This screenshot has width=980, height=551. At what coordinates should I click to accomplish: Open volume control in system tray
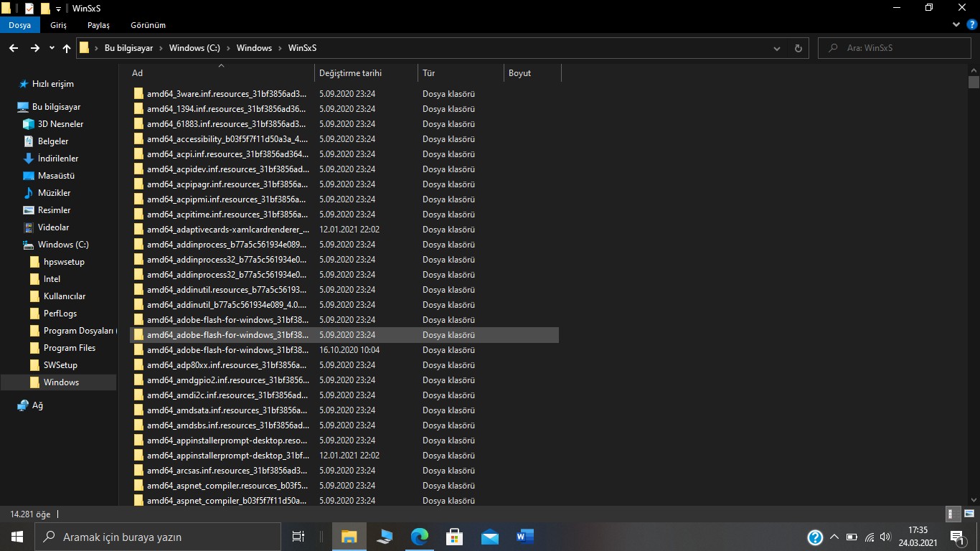[x=885, y=537]
